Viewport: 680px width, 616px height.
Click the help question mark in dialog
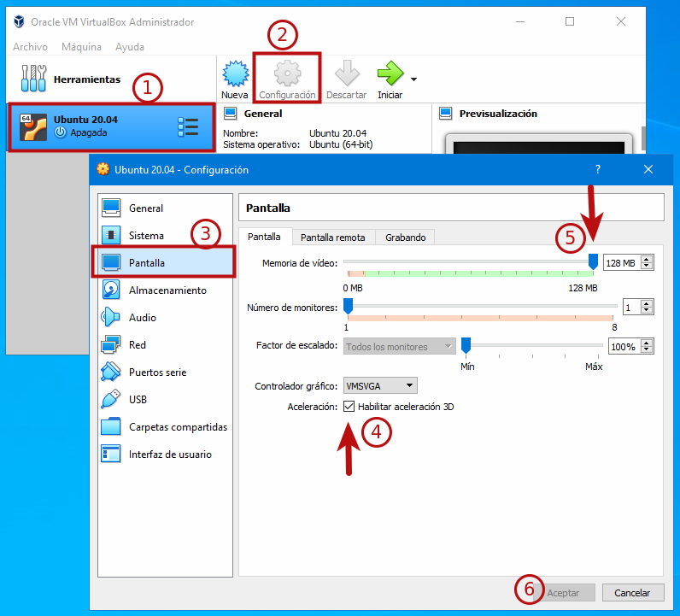coord(598,169)
